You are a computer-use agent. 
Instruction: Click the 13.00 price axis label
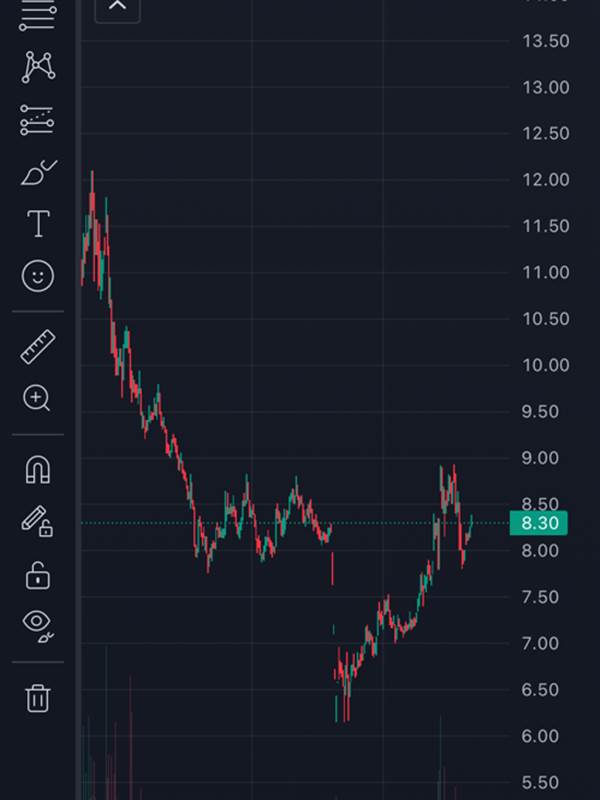545,87
